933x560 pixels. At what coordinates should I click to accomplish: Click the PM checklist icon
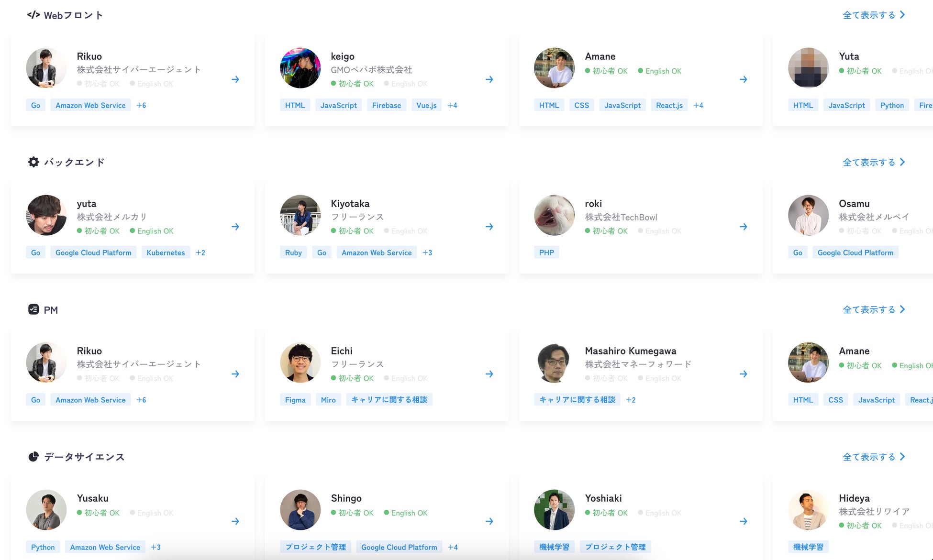(33, 309)
